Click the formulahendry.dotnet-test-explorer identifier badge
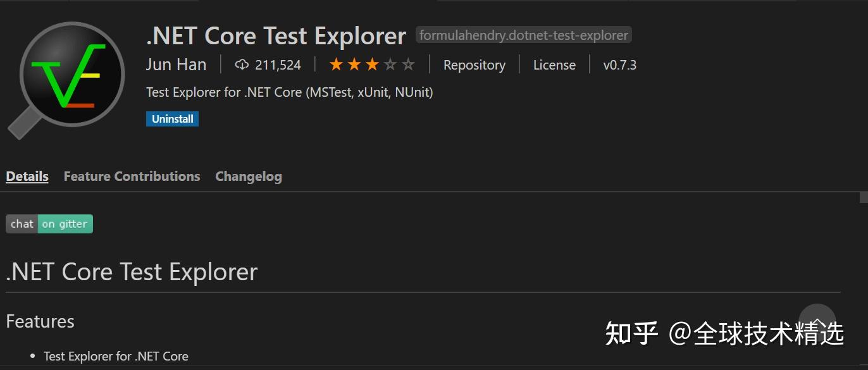The width and height of the screenshot is (868, 370). (x=523, y=35)
